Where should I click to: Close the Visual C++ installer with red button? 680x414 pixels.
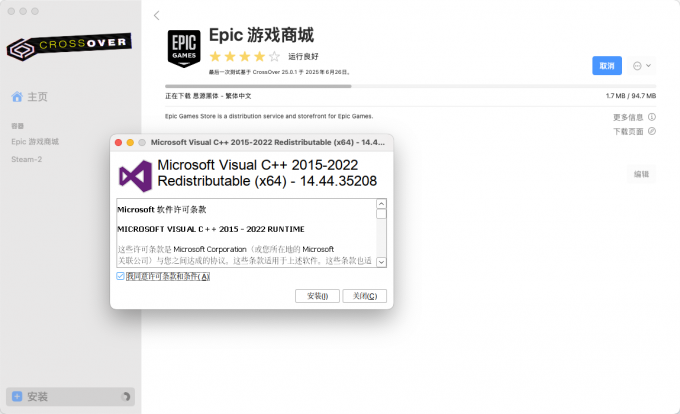pyautogui.click(x=118, y=142)
